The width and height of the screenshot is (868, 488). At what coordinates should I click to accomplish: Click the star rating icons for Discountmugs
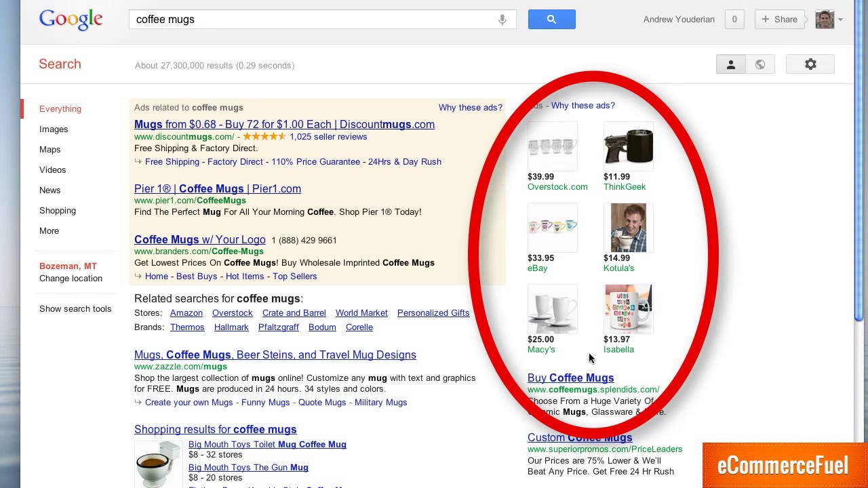[264, 136]
